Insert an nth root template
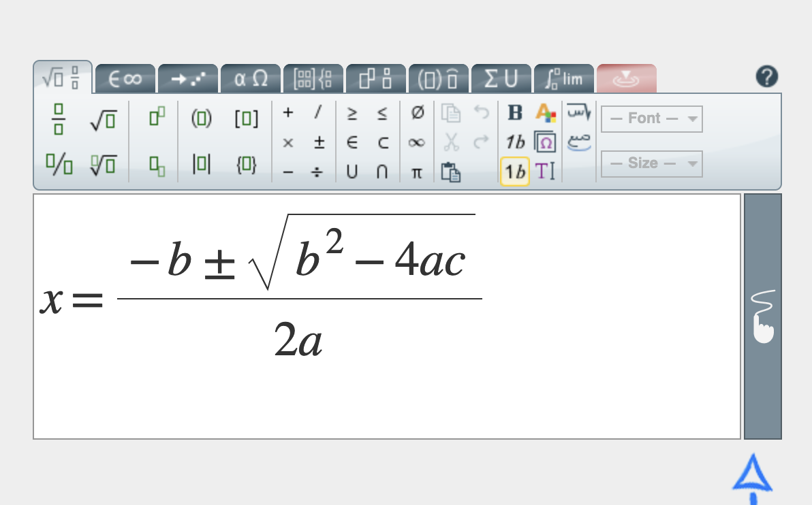The height and width of the screenshot is (505, 812). pyautogui.click(x=102, y=165)
